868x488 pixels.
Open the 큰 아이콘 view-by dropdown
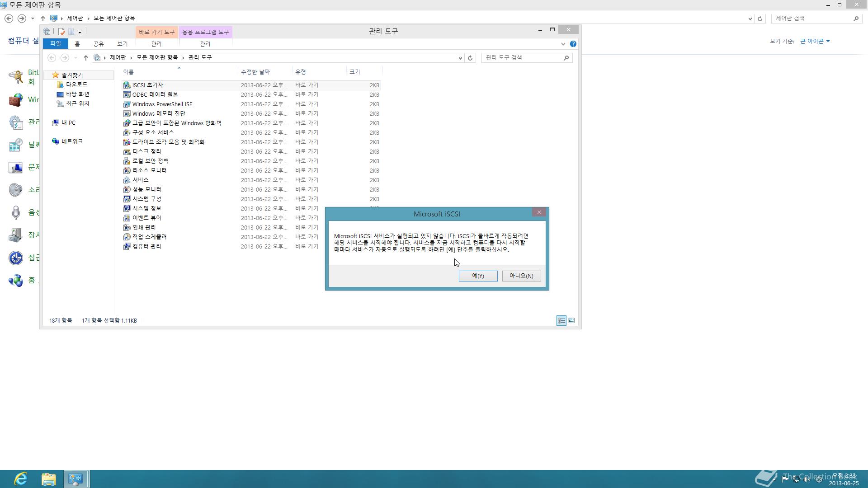(x=815, y=41)
